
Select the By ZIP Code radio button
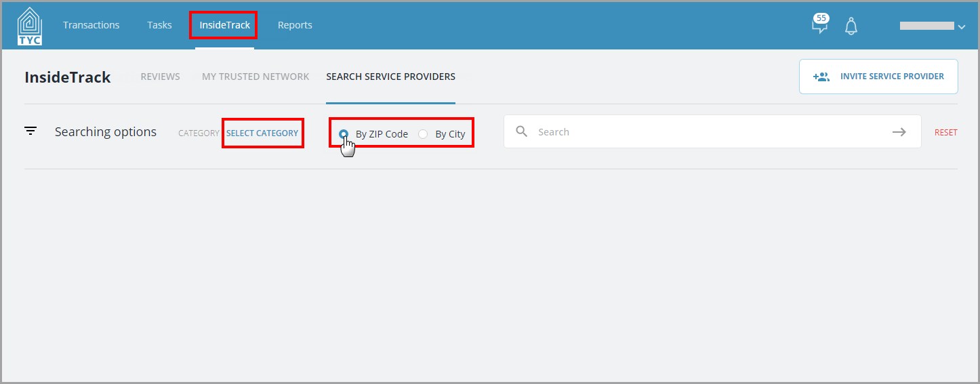[344, 134]
